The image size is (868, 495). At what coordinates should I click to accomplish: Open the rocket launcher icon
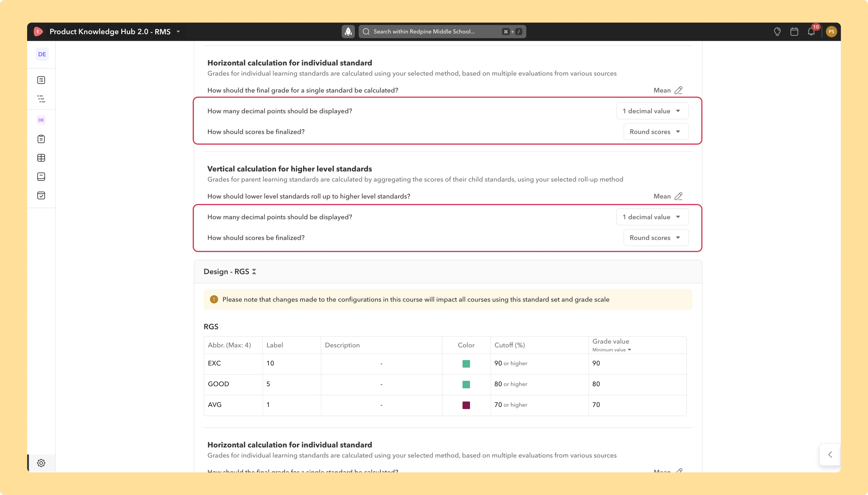click(348, 32)
